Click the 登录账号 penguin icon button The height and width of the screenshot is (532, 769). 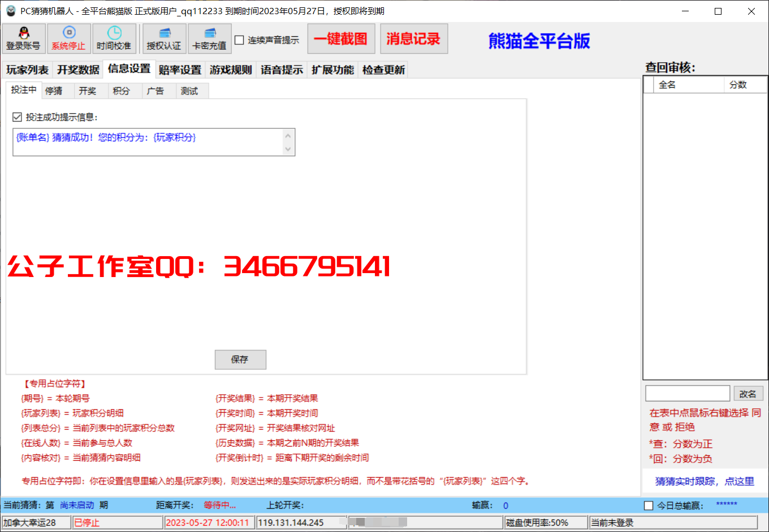click(23, 39)
